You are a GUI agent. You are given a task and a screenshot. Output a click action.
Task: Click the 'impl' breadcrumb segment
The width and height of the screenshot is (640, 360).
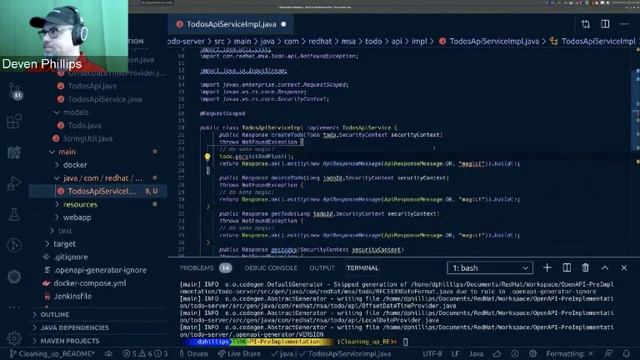(x=419, y=41)
